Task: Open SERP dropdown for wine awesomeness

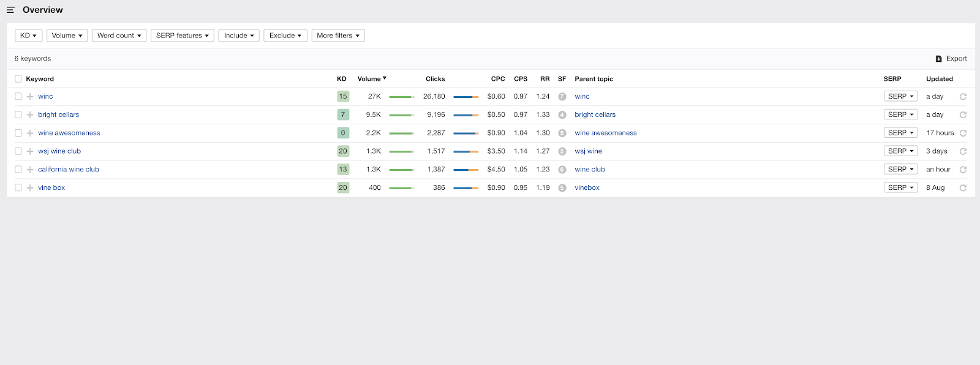Action: click(901, 133)
